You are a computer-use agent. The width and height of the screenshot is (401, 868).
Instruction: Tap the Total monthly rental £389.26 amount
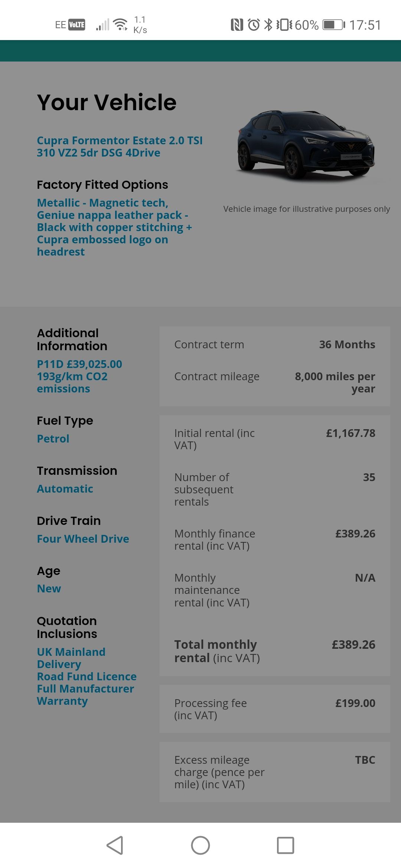click(x=353, y=645)
